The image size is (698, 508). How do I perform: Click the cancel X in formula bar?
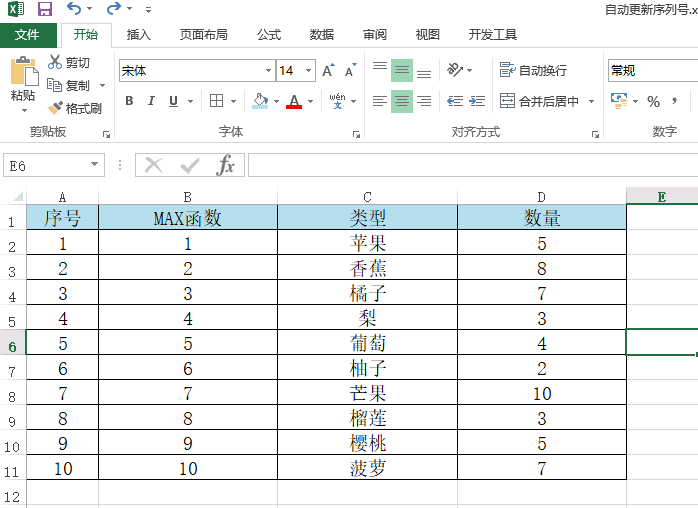click(154, 165)
